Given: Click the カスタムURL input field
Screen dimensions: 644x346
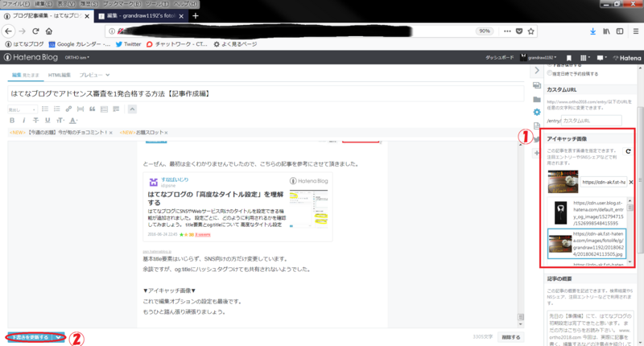Looking at the screenshot, I should (592, 121).
